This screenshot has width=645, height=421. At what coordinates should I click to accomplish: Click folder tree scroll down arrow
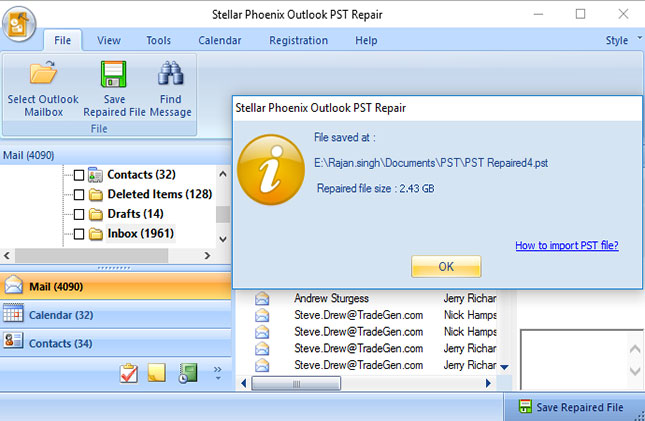point(223,239)
